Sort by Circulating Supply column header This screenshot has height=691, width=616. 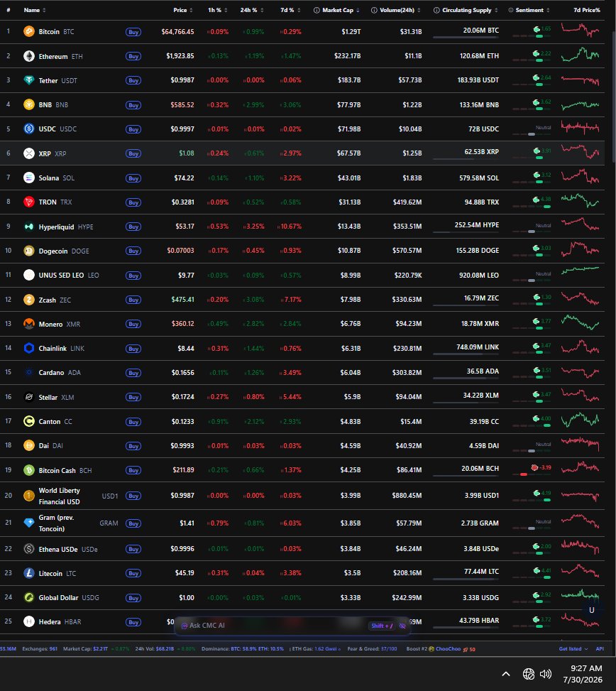click(x=466, y=10)
